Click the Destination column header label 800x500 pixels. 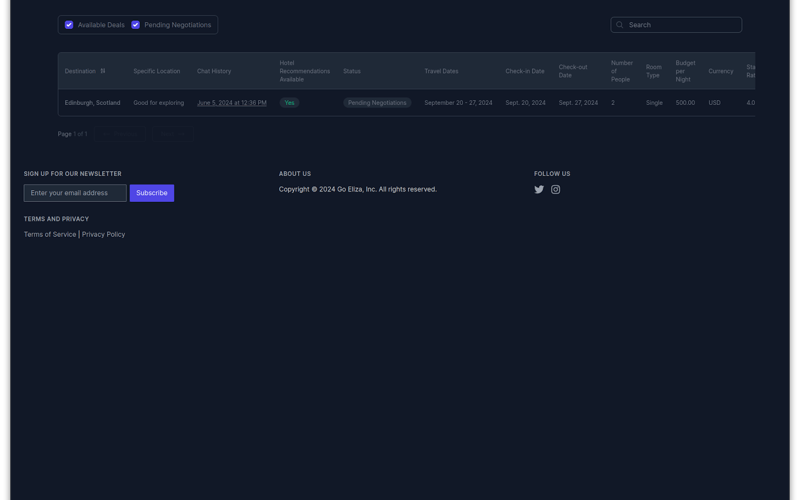(80, 71)
